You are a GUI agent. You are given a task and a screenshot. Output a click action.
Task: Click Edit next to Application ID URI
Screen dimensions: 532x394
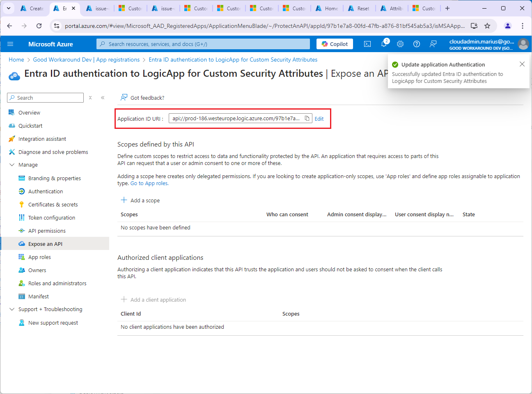tap(319, 119)
